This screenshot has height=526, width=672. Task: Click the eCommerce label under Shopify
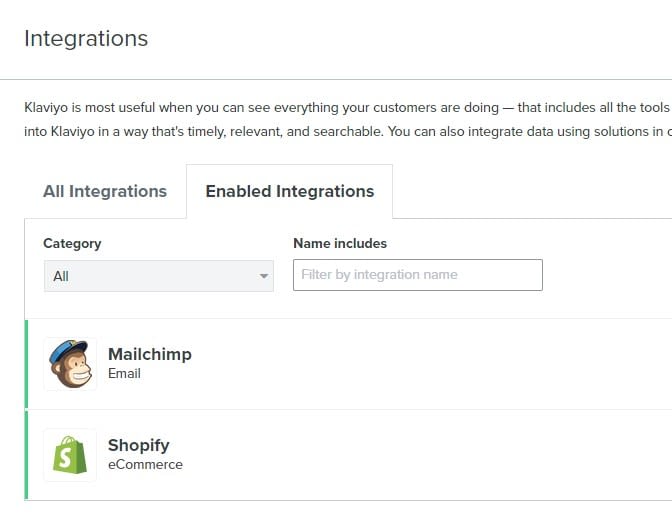[x=145, y=464]
